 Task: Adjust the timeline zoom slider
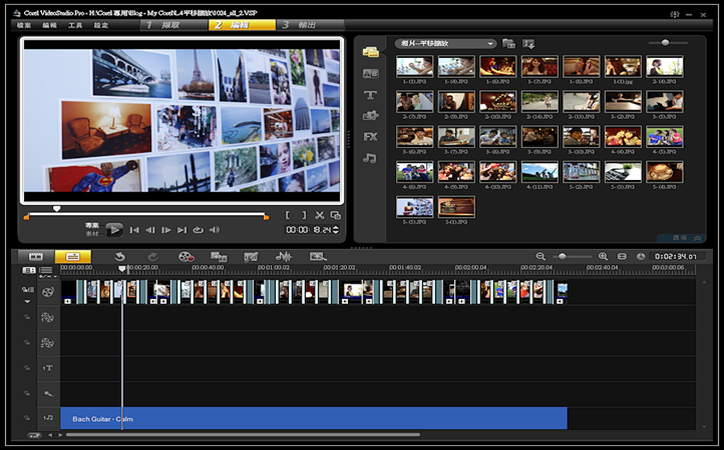(x=562, y=256)
